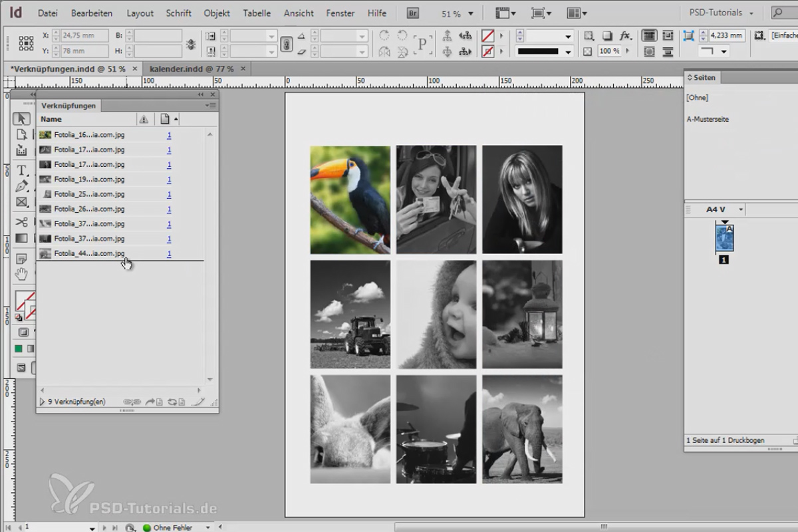Open the corner shape dropdown
The image size is (798, 532).
point(714,51)
